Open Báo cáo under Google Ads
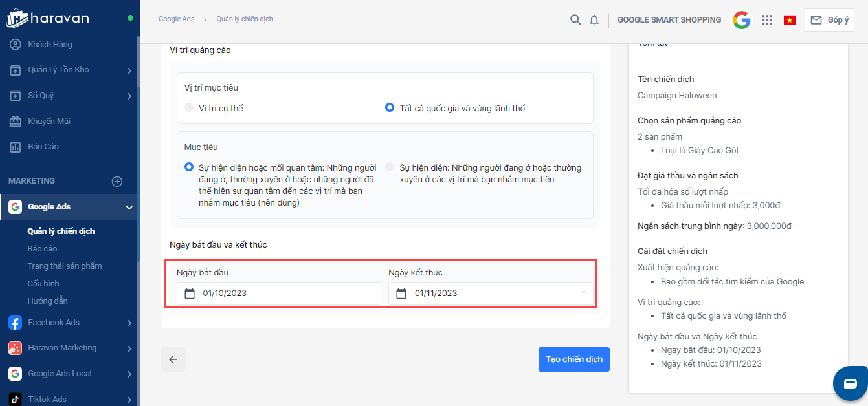 [42, 249]
